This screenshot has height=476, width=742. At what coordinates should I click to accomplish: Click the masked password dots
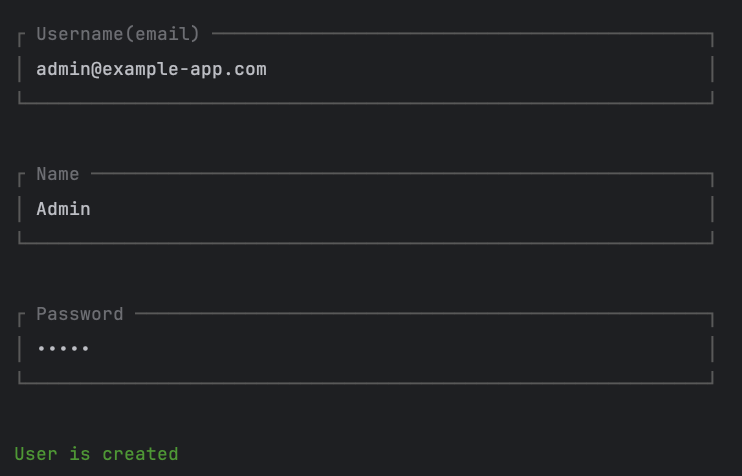[x=63, y=349]
